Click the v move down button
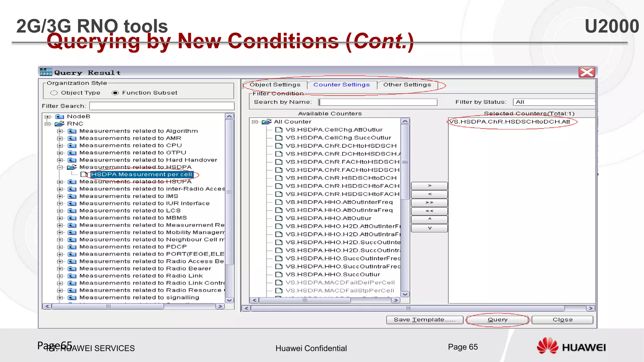 (x=429, y=228)
